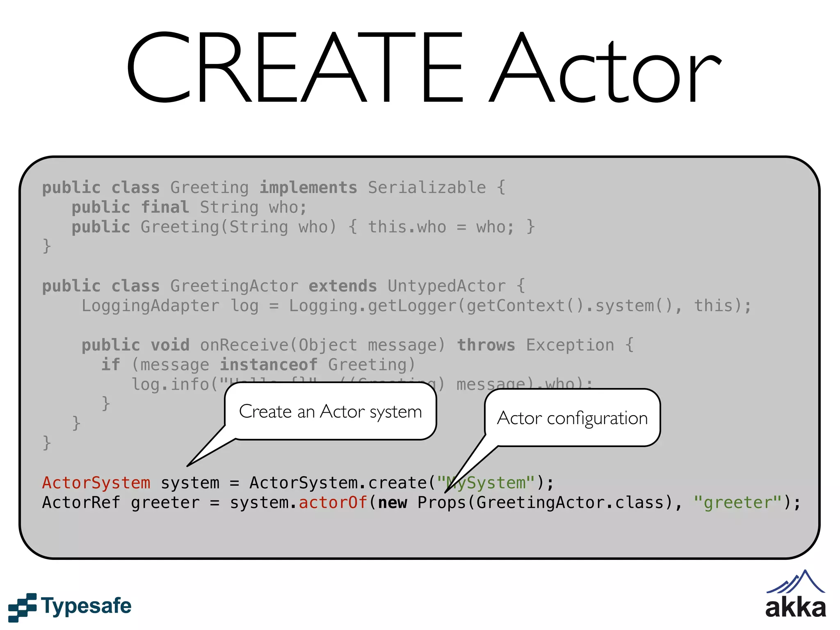Click the "Create an Actor system" callout

pyautogui.click(x=330, y=411)
